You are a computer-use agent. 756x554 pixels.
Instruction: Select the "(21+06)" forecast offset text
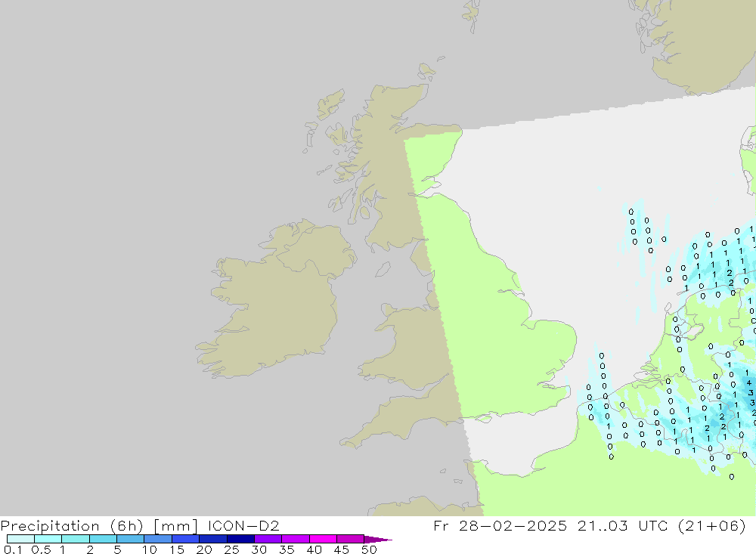(x=711, y=525)
